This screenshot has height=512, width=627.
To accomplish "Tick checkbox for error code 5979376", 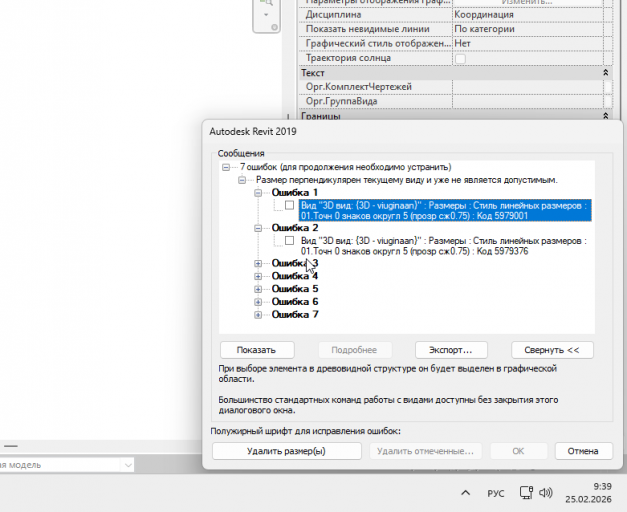I will click(x=290, y=240).
